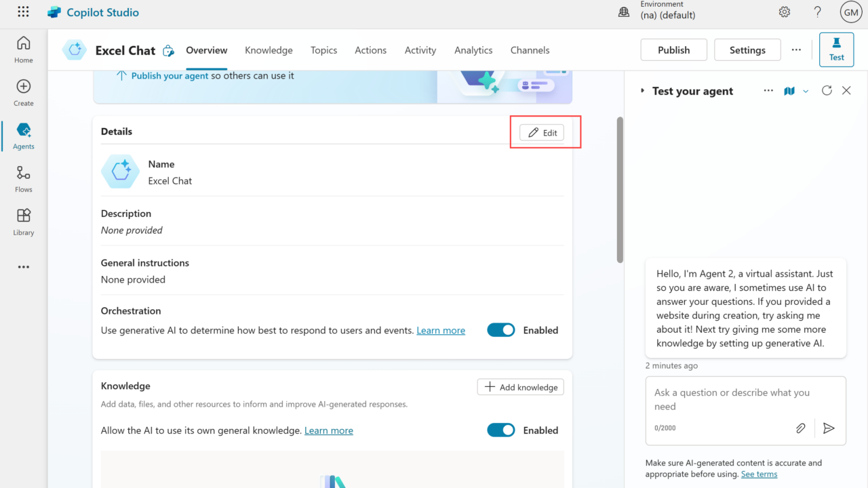Click the icon next to Excel Chat title

[x=169, y=51]
